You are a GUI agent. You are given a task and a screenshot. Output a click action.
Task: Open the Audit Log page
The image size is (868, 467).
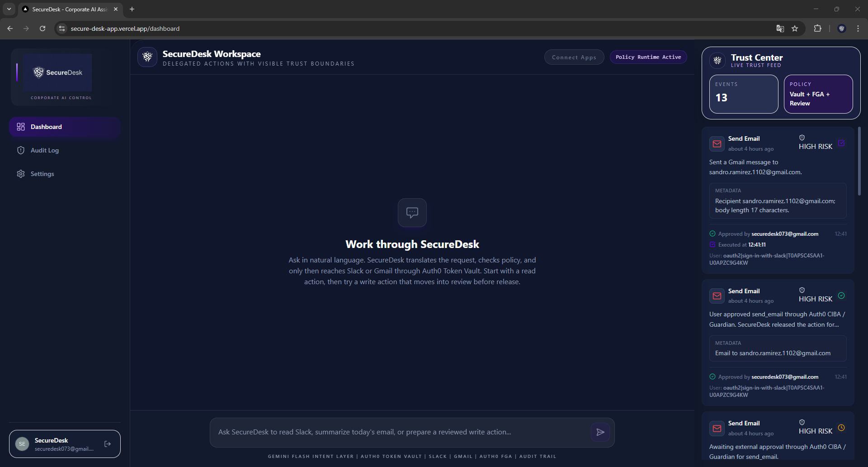65,150
